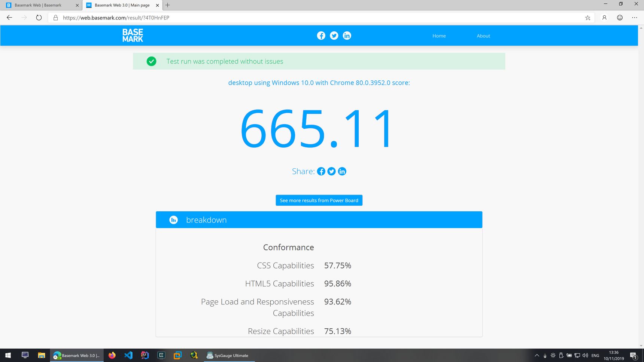Show hidden system tray icons
This screenshot has height=362, width=644.
pos(537,355)
